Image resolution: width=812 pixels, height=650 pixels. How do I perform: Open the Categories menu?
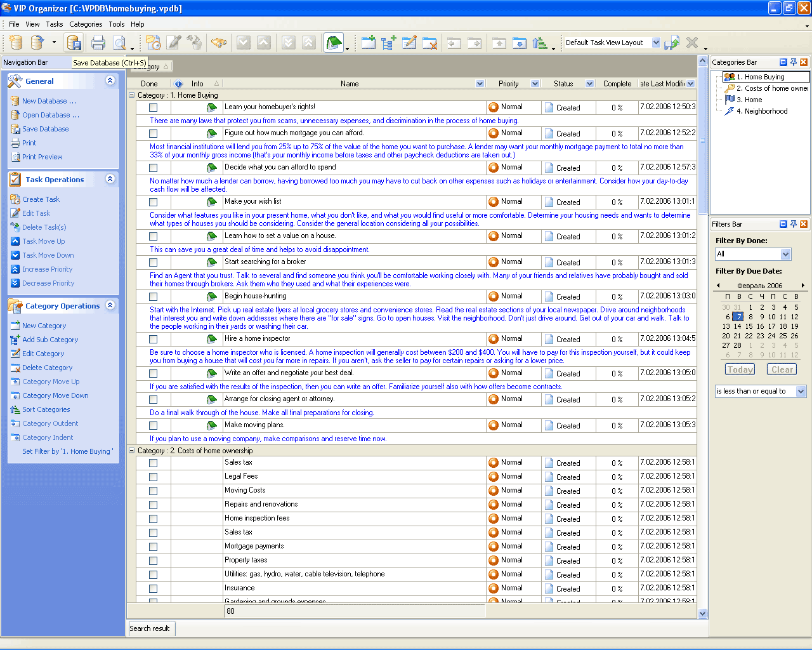[x=86, y=24]
